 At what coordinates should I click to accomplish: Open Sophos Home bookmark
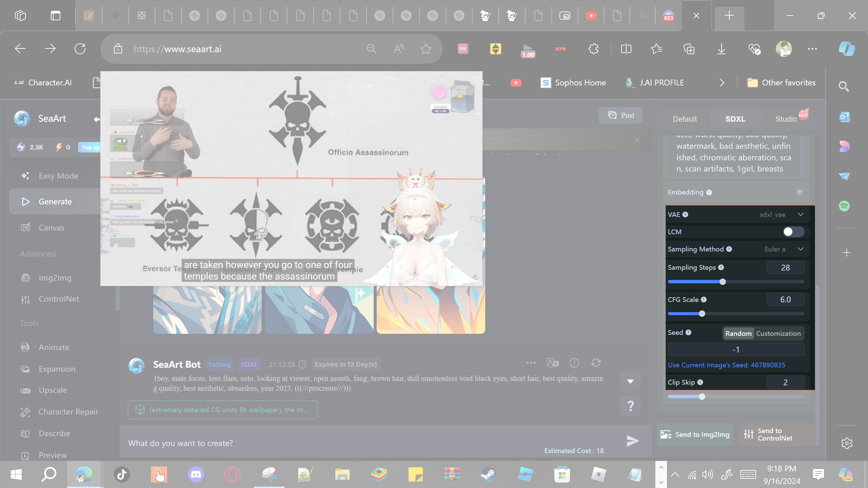click(x=573, y=83)
